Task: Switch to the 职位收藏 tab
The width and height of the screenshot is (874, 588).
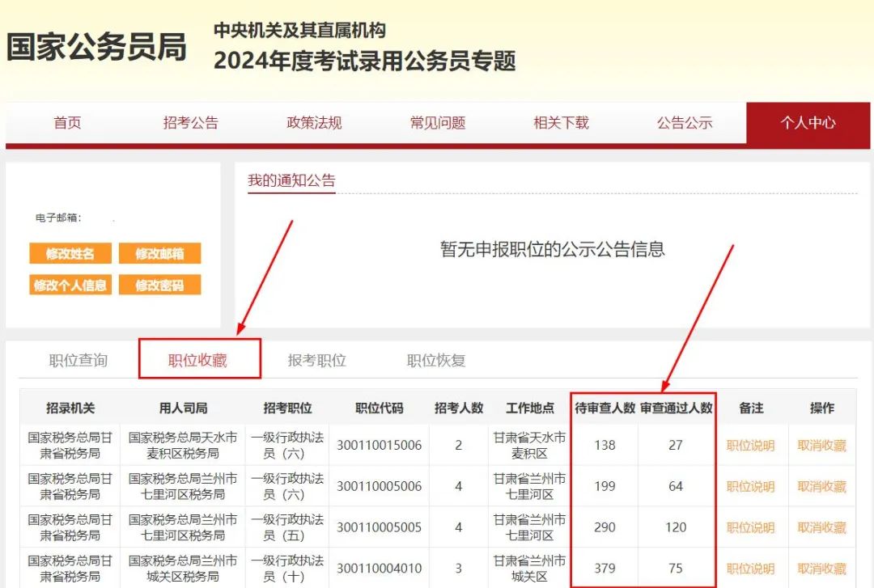Action: point(198,360)
